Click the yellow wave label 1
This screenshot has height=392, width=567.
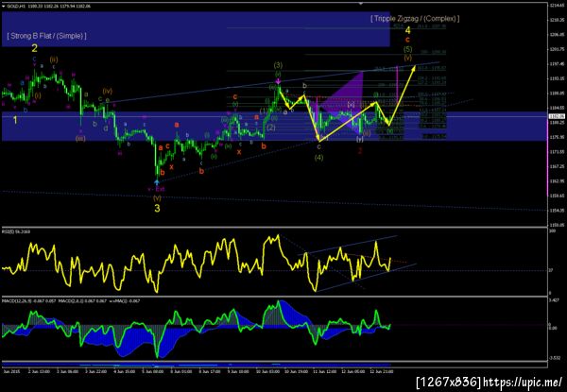15,120
